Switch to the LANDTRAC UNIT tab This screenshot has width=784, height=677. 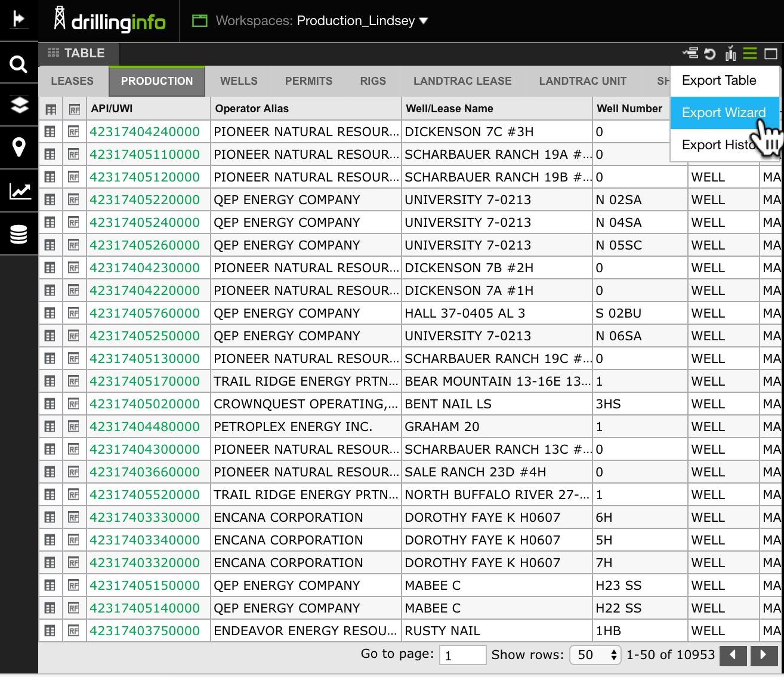[x=583, y=81]
